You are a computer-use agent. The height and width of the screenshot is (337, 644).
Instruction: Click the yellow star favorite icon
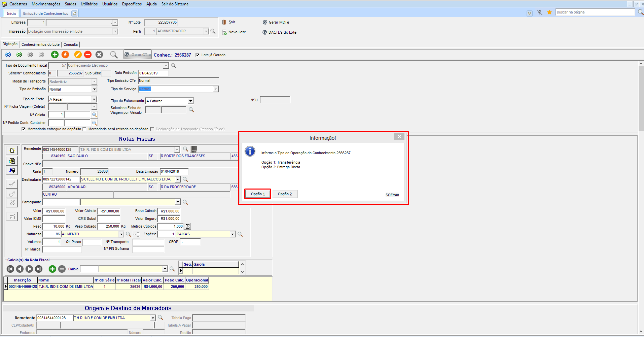(x=549, y=12)
